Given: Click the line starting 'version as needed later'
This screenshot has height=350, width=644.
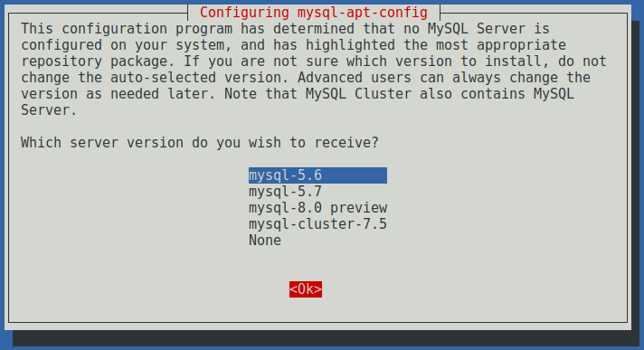Looking at the screenshot, I should pos(298,94).
